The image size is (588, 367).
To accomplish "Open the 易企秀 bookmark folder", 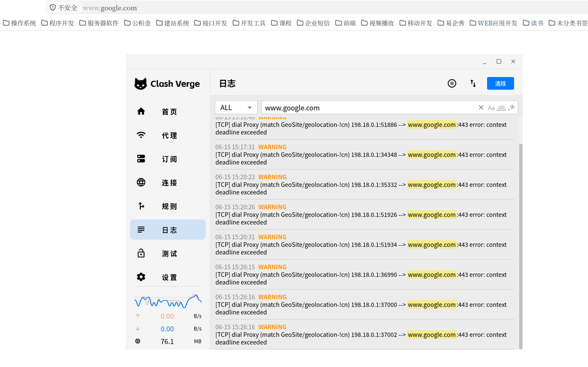I will click(451, 24).
